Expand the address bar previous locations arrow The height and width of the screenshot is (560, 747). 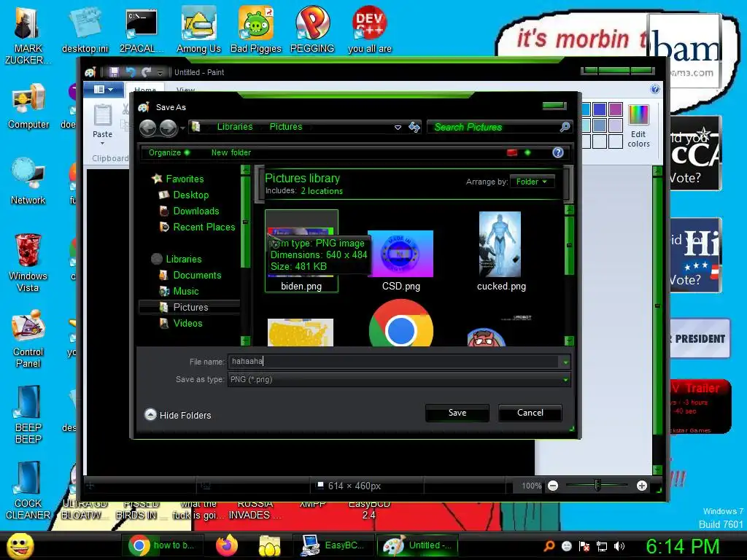(398, 128)
